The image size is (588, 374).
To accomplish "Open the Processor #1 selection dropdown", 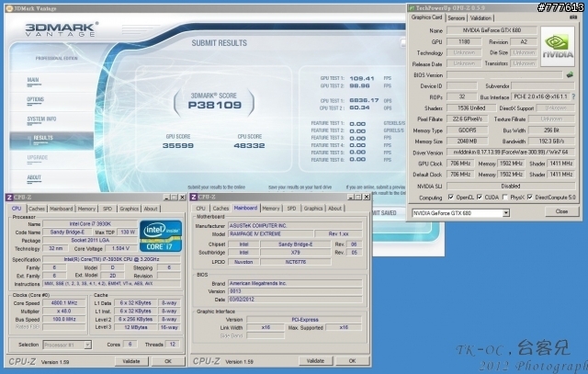I will (87, 345).
